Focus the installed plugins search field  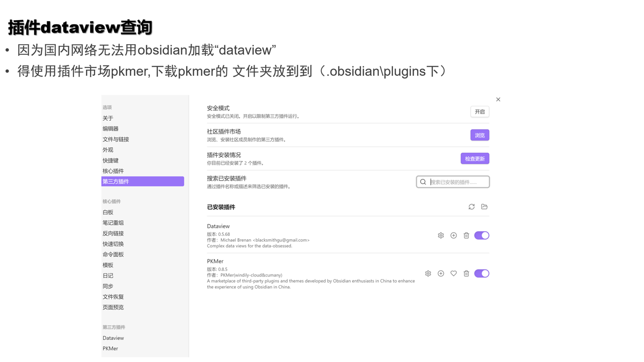453,182
